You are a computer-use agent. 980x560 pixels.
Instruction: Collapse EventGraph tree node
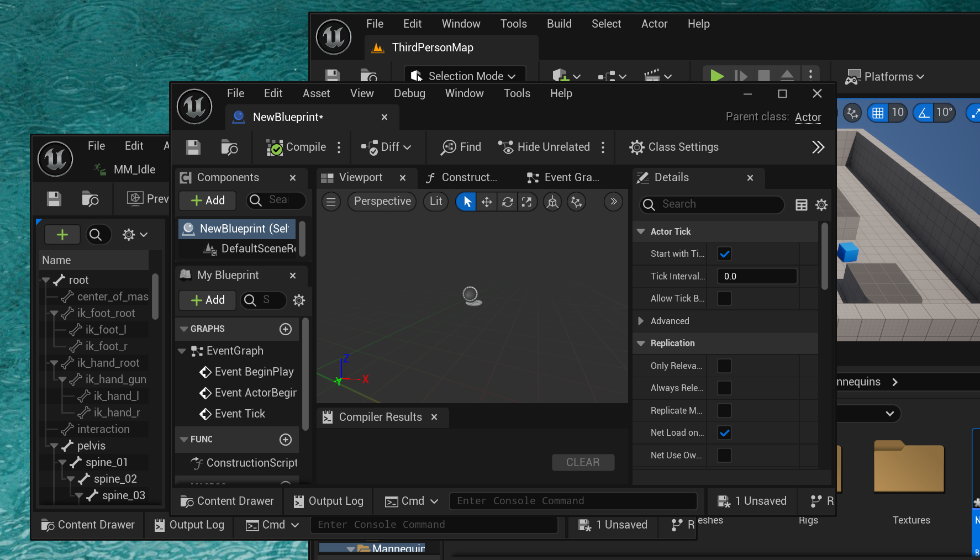coord(182,351)
